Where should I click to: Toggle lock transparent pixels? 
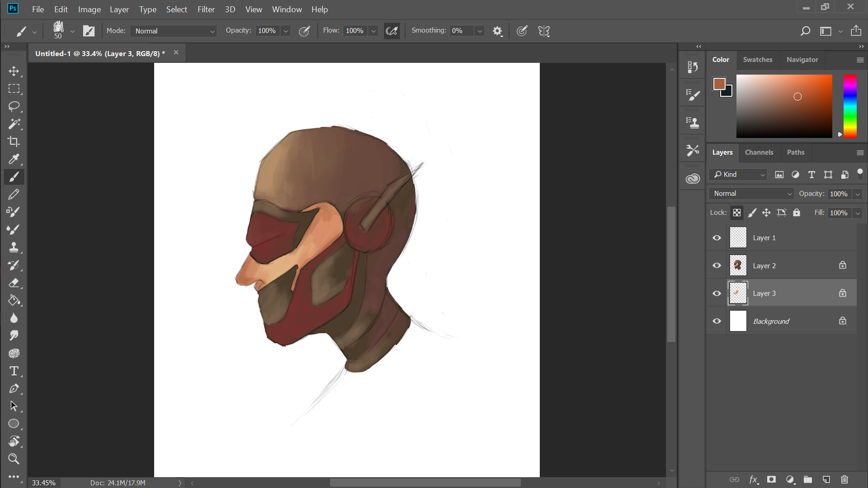pyautogui.click(x=737, y=213)
